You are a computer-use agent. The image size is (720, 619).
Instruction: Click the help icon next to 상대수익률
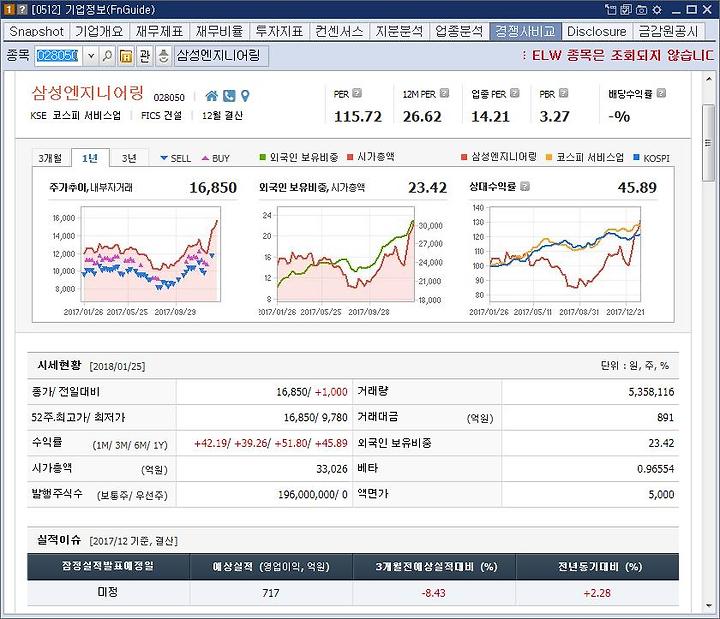point(525,186)
